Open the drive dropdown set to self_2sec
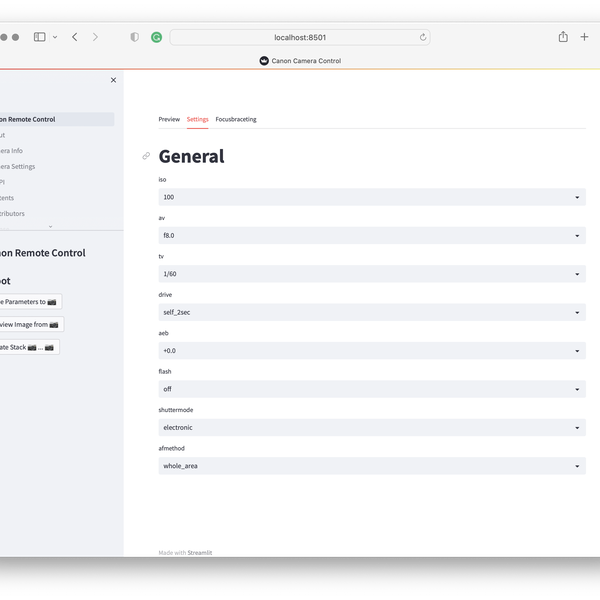Image resolution: width=600 pixels, height=600 pixels. click(x=370, y=312)
